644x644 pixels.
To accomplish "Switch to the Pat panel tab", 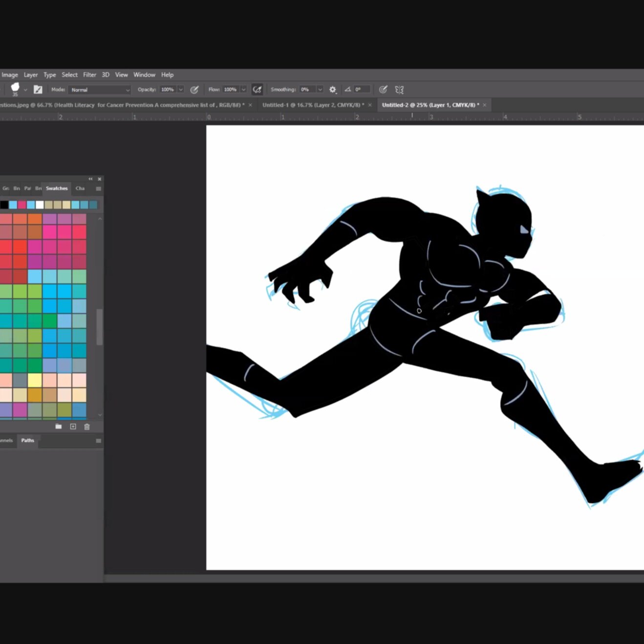I will click(27, 188).
